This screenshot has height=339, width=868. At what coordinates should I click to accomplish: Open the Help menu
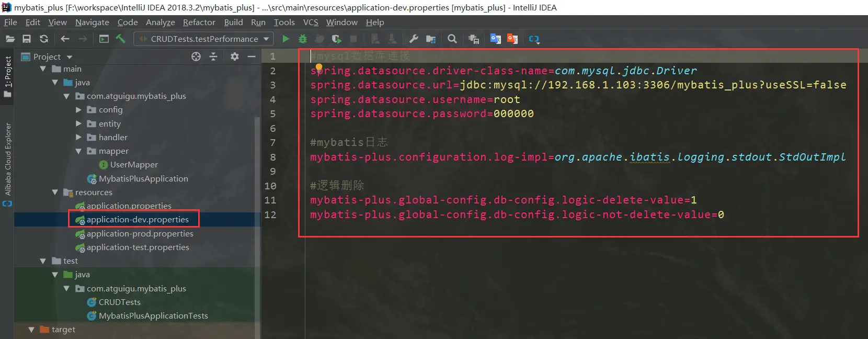point(375,22)
